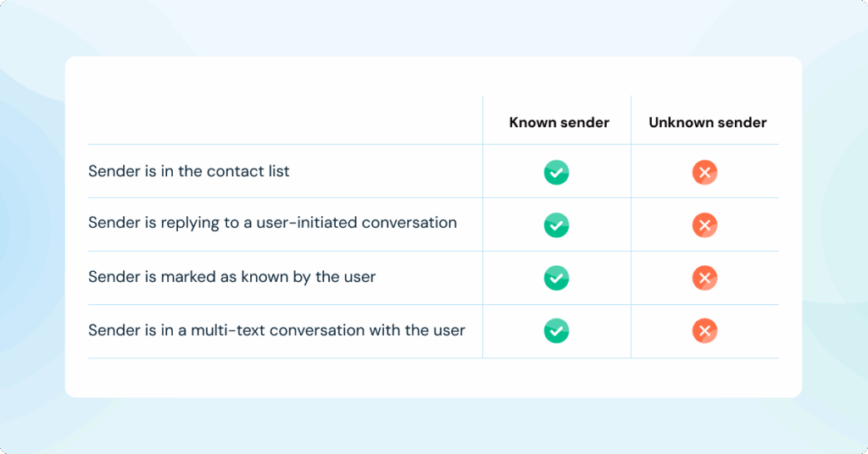Select the "Unknown sender" column header

coord(708,123)
